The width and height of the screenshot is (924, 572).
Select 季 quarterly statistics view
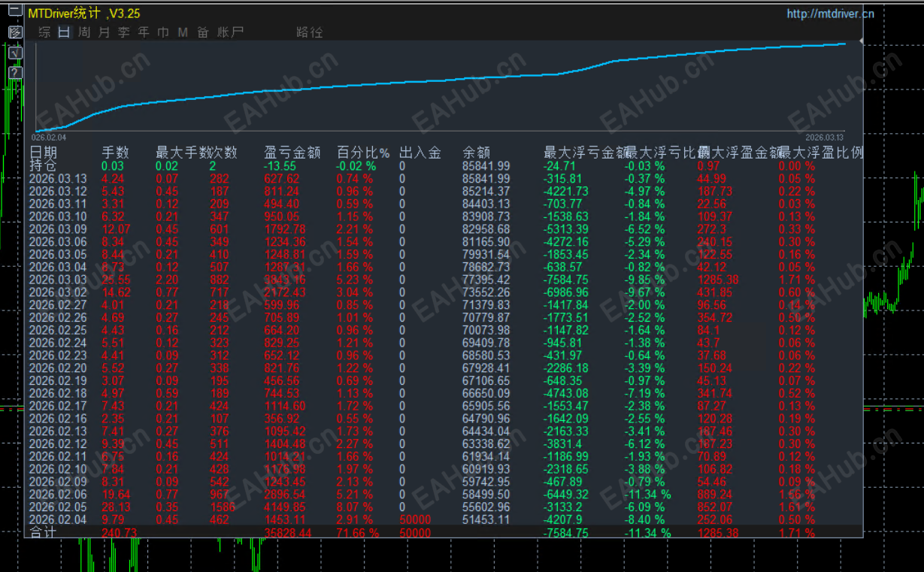pos(123,32)
